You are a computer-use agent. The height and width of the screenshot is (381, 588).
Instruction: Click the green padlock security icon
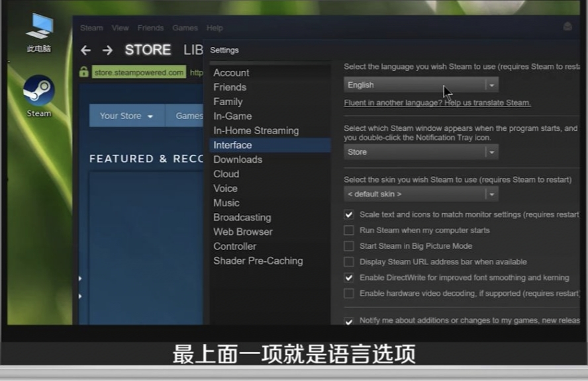tap(84, 71)
